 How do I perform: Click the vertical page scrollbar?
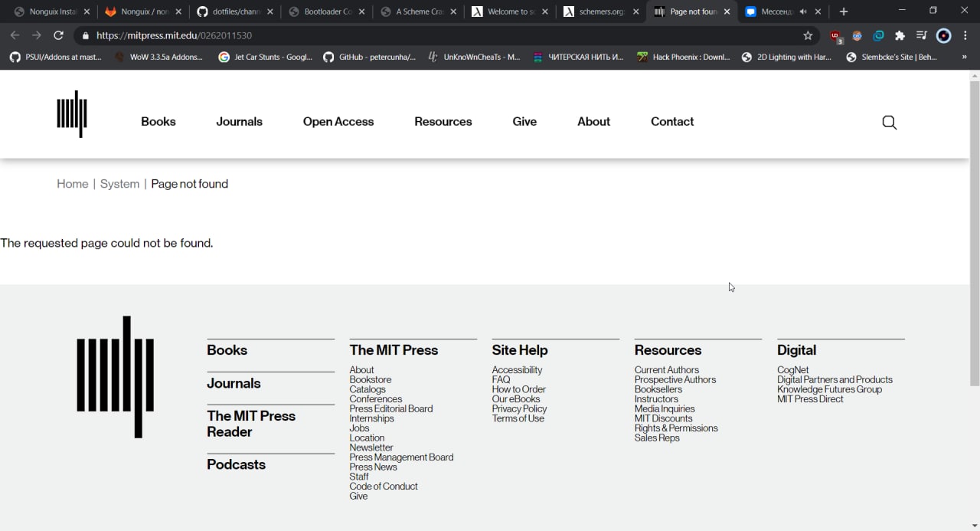pos(974,230)
